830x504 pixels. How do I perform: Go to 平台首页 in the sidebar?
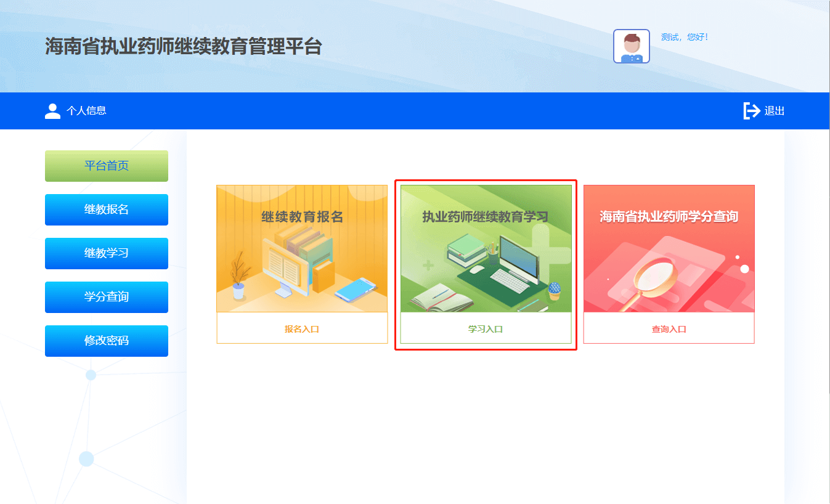click(107, 166)
